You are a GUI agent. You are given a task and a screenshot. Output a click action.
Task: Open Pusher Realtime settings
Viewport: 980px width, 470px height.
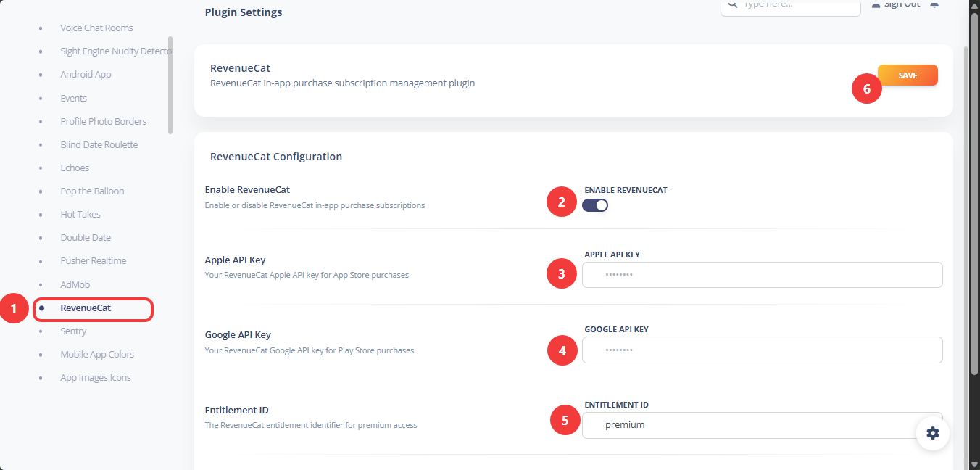pyautogui.click(x=93, y=260)
